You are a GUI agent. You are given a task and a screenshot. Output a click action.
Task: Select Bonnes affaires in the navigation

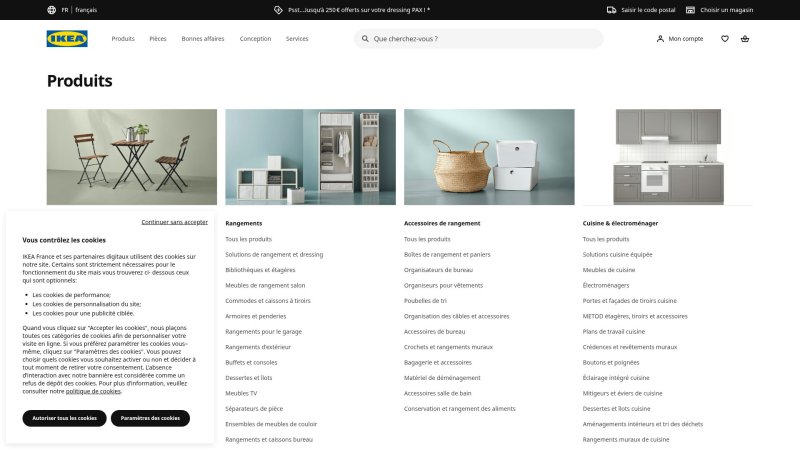(x=203, y=39)
